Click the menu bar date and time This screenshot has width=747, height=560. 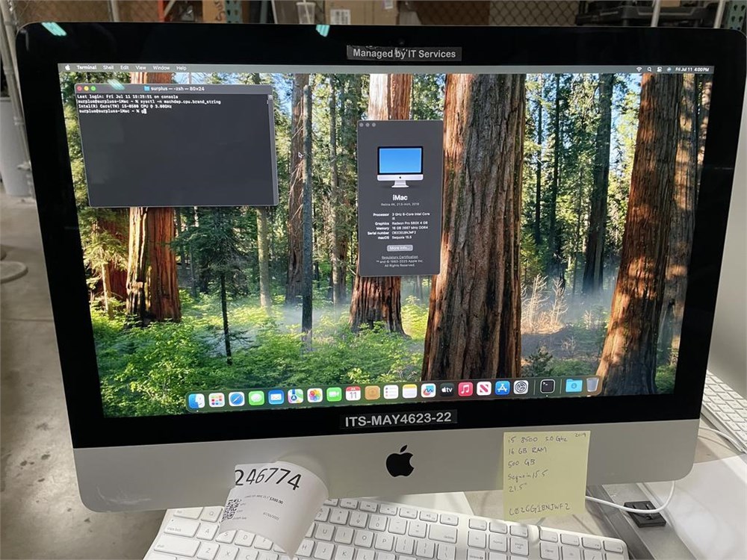[x=692, y=69]
